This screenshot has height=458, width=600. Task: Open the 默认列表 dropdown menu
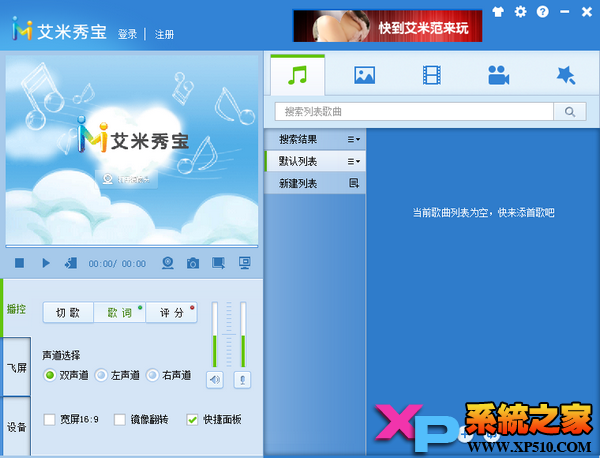click(x=354, y=161)
